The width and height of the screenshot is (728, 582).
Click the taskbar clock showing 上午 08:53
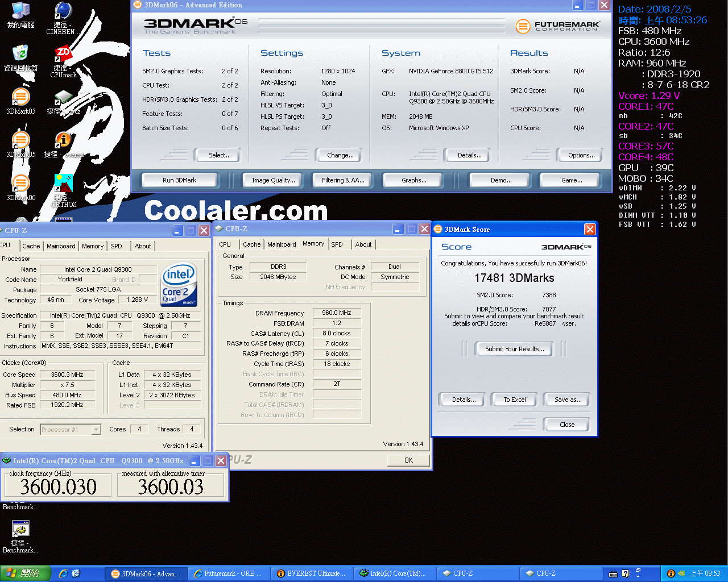(x=705, y=573)
